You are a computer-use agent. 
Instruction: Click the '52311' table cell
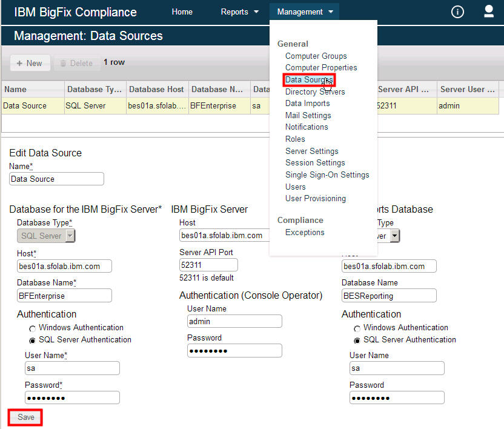pos(407,106)
